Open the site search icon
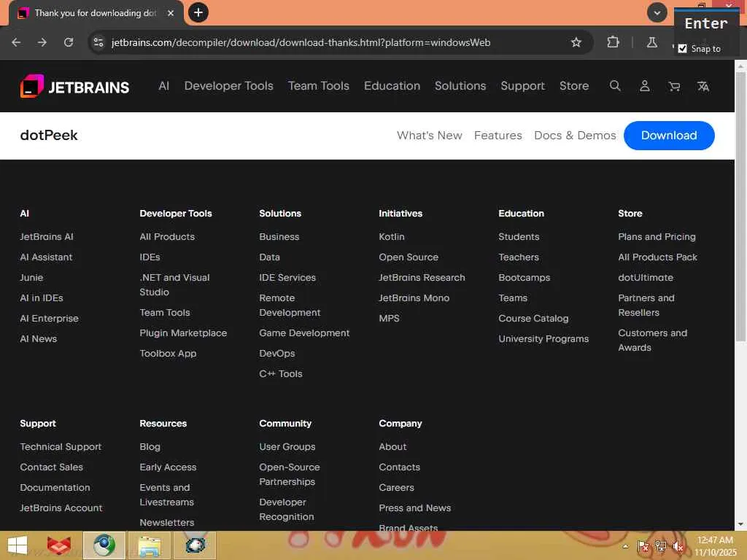 615,86
